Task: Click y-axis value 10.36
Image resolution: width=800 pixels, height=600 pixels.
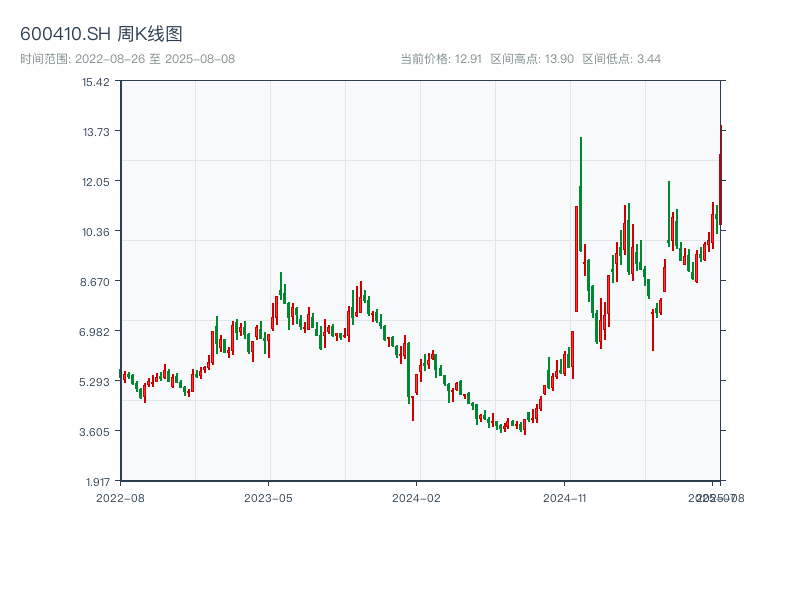Action: point(96,232)
